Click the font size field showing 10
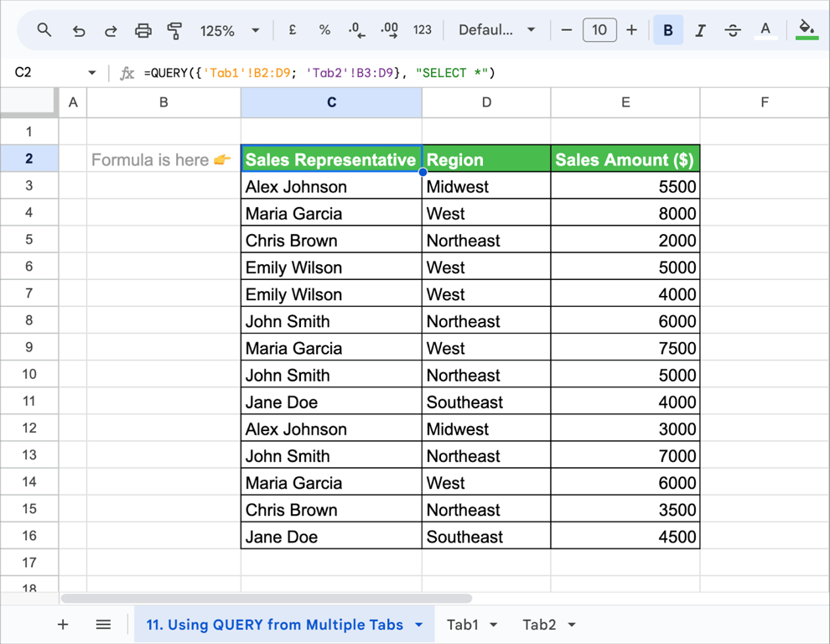Screen dimensions: 830x644 (x=599, y=29)
